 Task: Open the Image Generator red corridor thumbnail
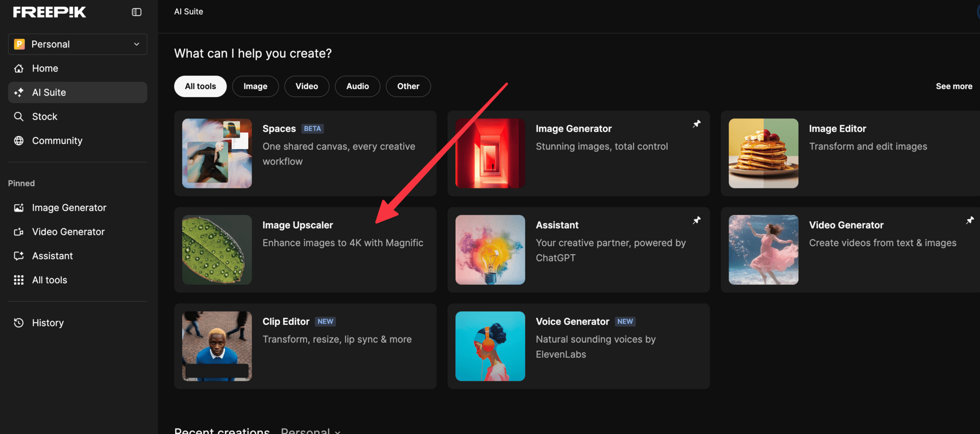tap(490, 153)
